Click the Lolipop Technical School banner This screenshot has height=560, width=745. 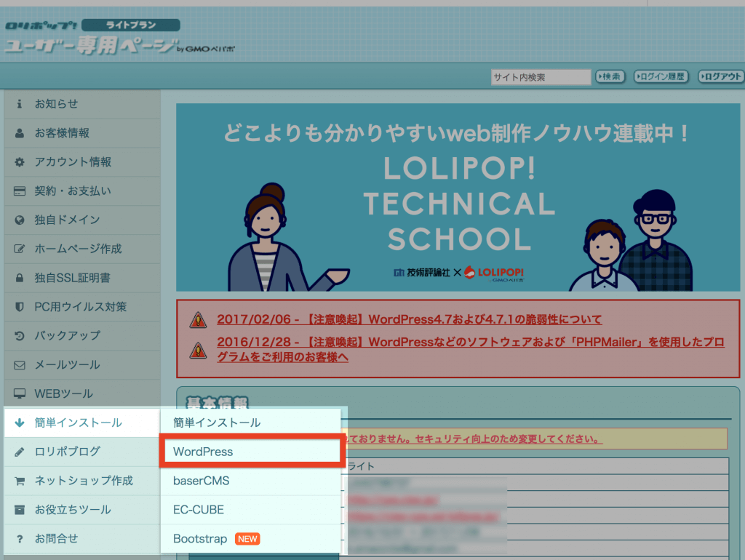(x=458, y=197)
